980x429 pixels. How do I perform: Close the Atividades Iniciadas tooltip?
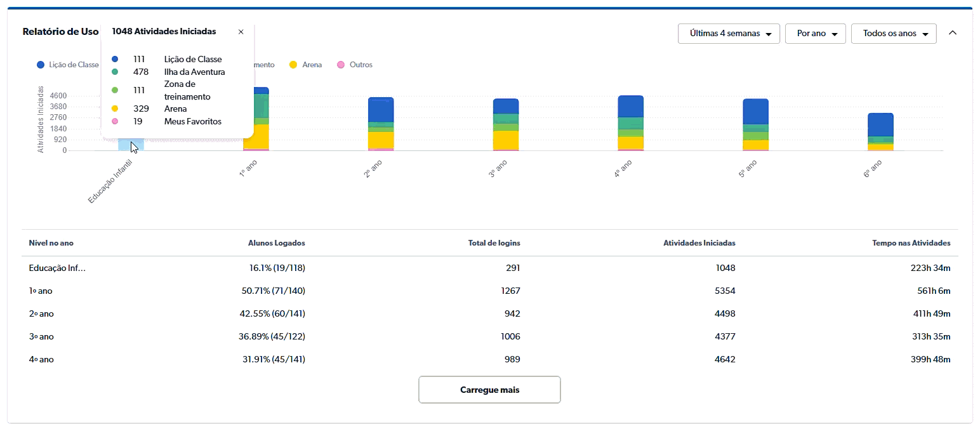[241, 32]
